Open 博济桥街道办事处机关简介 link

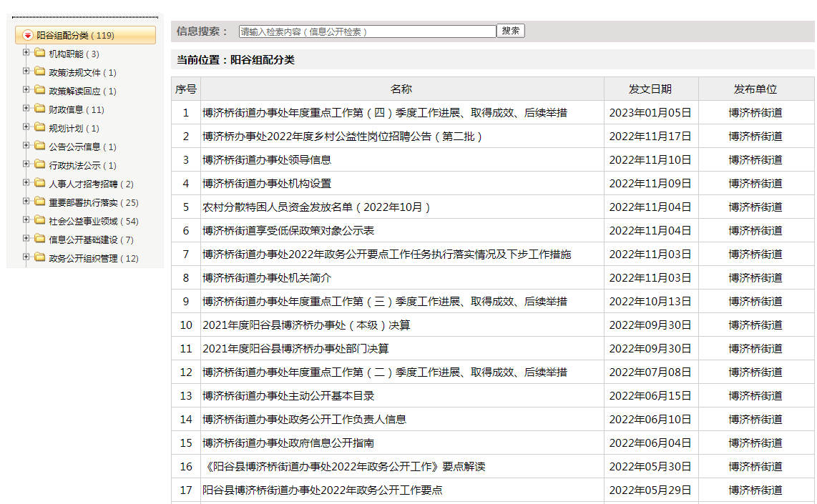267,278
